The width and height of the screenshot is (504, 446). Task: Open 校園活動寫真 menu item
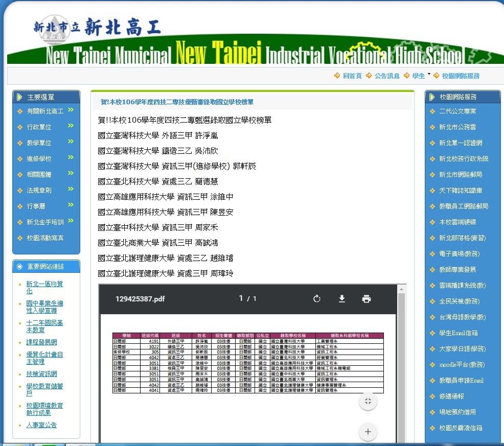[45, 238]
